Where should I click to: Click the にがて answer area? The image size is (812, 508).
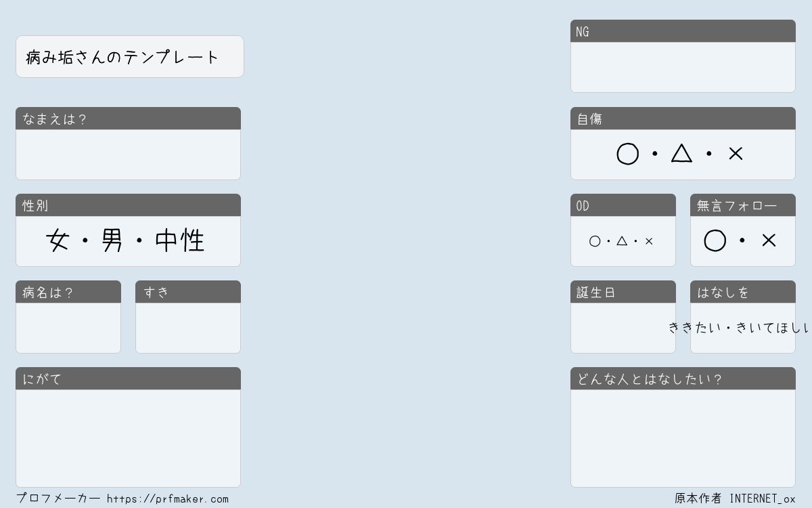click(x=128, y=438)
